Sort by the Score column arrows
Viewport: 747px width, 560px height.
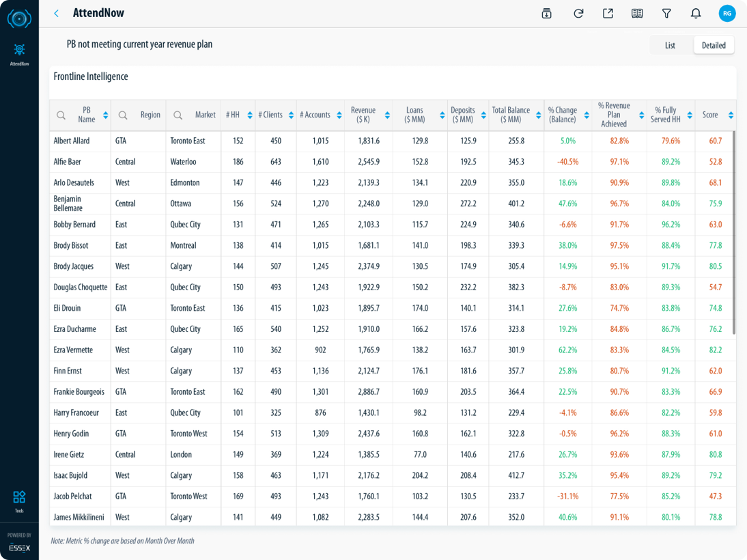pos(731,115)
